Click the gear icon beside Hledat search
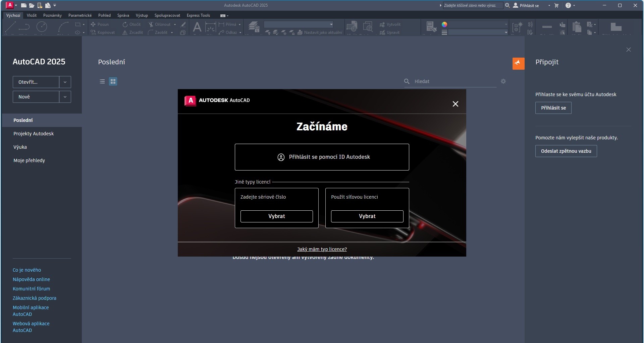Viewport: 644px width, 343px height. point(503,81)
